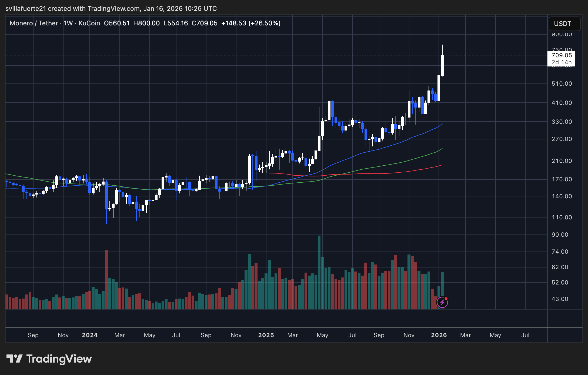Screen dimensions: 588x375
Task: Click the tall red volume bar near Feb 2024
Action: (x=106, y=278)
